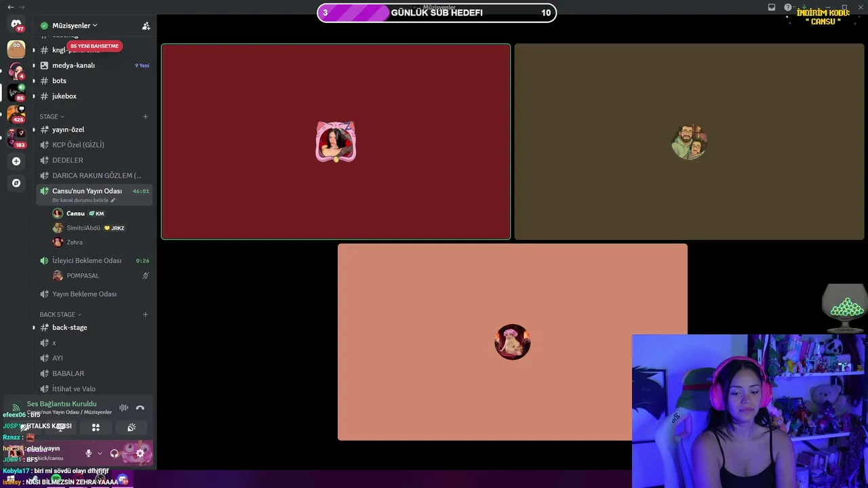
Task: Open the Discord inbox icon
Action: point(772,7)
